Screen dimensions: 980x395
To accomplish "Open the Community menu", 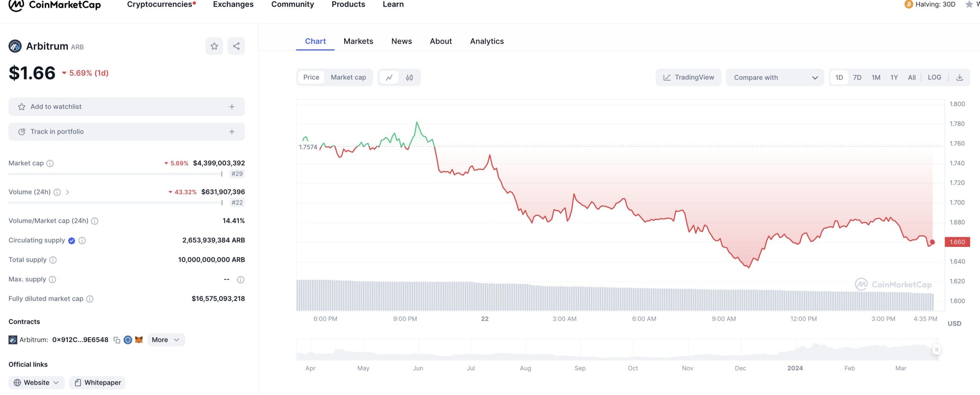I will pyautogui.click(x=292, y=4).
